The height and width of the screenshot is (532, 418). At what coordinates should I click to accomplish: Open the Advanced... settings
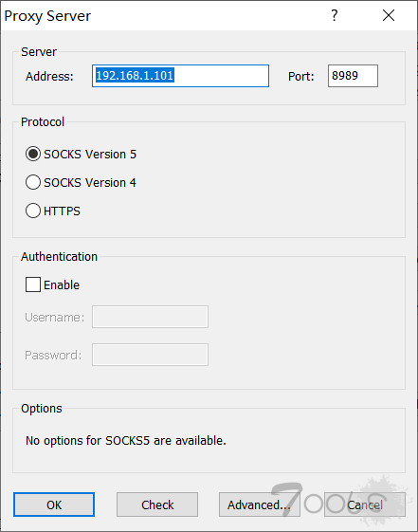click(x=260, y=504)
